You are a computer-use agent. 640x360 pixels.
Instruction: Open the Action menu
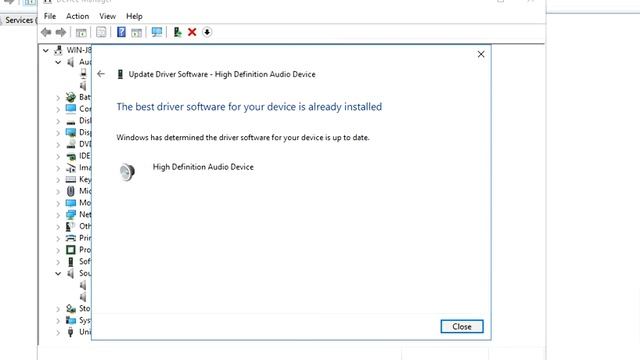[x=78, y=16]
